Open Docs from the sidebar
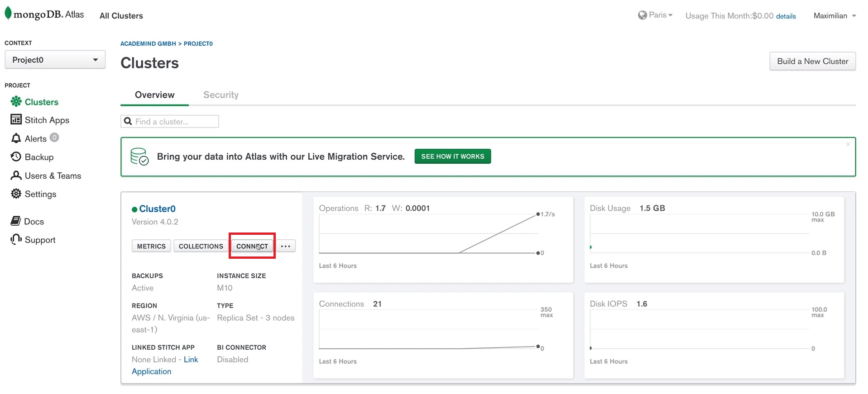Image resolution: width=868 pixels, height=394 pixels. pos(34,221)
